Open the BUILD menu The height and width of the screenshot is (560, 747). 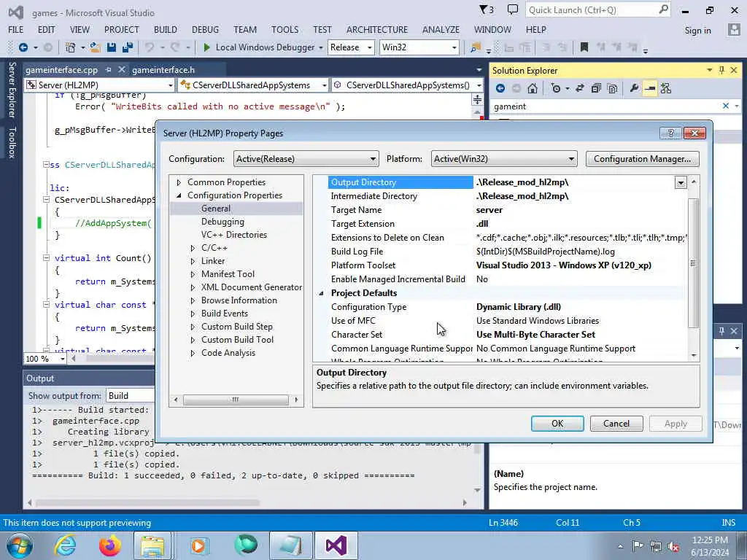166,29
